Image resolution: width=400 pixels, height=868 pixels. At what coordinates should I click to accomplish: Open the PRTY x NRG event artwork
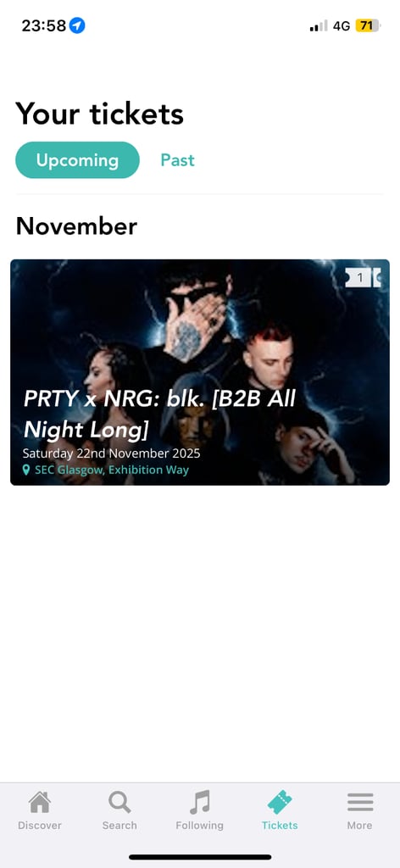pyautogui.click(x=200, y=372)
